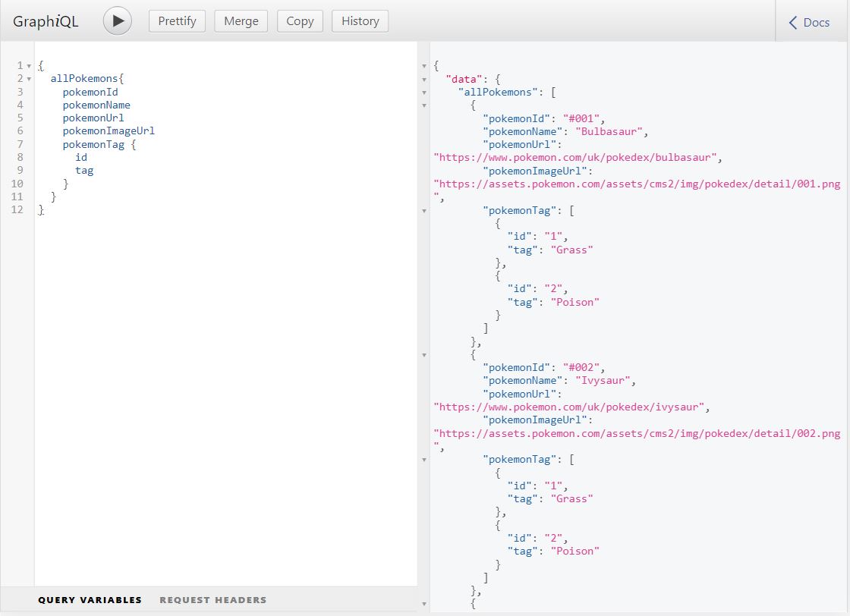Click the "allPokemons" key in results
This screenshot has height=616, width=850.
(498, 93)
